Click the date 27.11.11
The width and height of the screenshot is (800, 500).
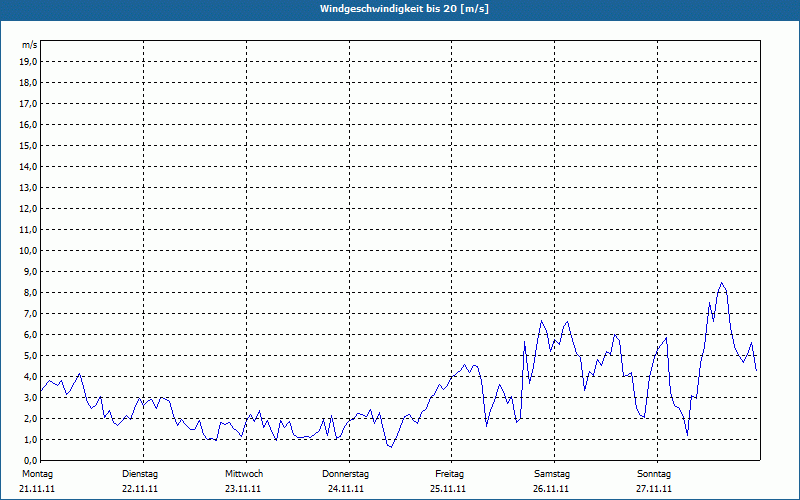(654, 489)
